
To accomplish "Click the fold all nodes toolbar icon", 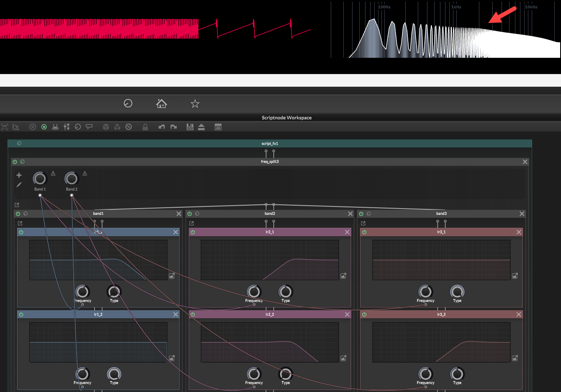I will (x=16, y=127).
